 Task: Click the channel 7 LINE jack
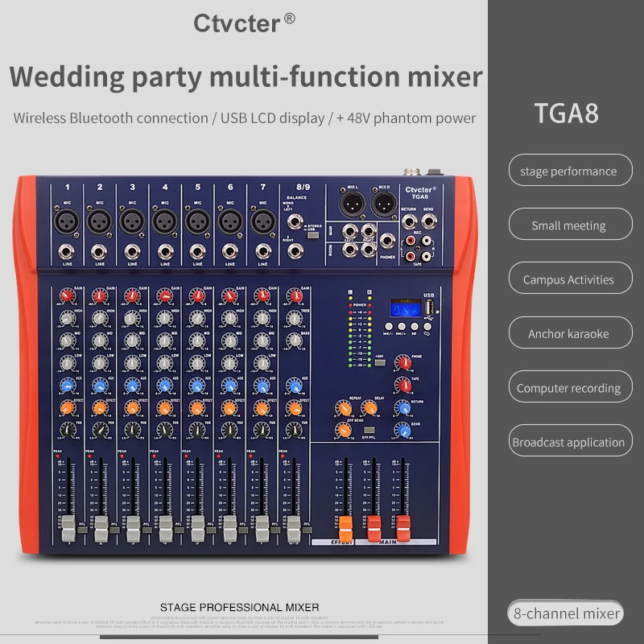(x=263, y=251)
